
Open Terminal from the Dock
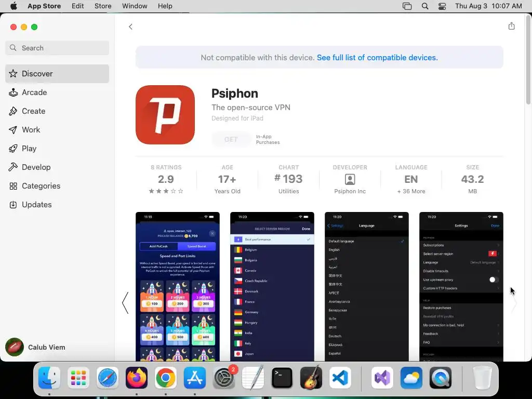282,378
